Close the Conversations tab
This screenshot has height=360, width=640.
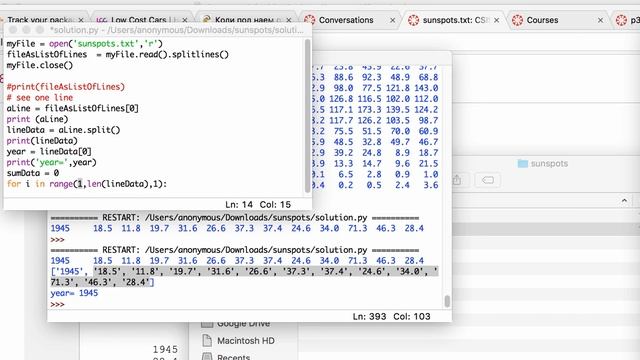point(392,20)
